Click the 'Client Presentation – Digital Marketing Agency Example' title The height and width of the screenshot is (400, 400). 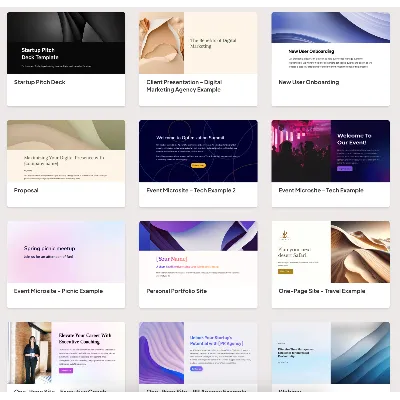click(x=184, y=86)
